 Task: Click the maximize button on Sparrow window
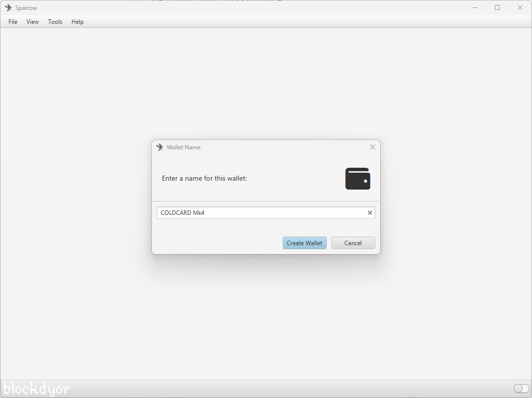[497, 7]
